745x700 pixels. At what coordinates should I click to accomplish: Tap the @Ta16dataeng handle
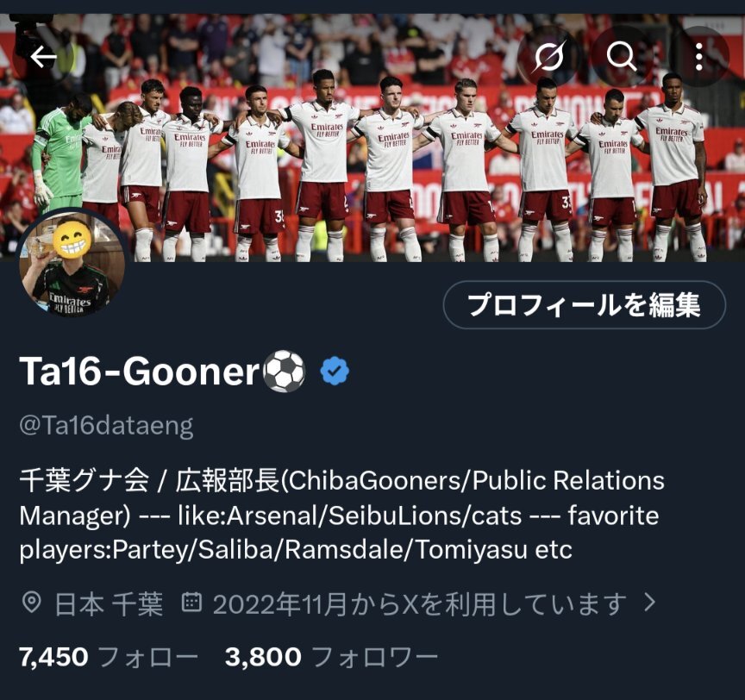coord(106,426)
